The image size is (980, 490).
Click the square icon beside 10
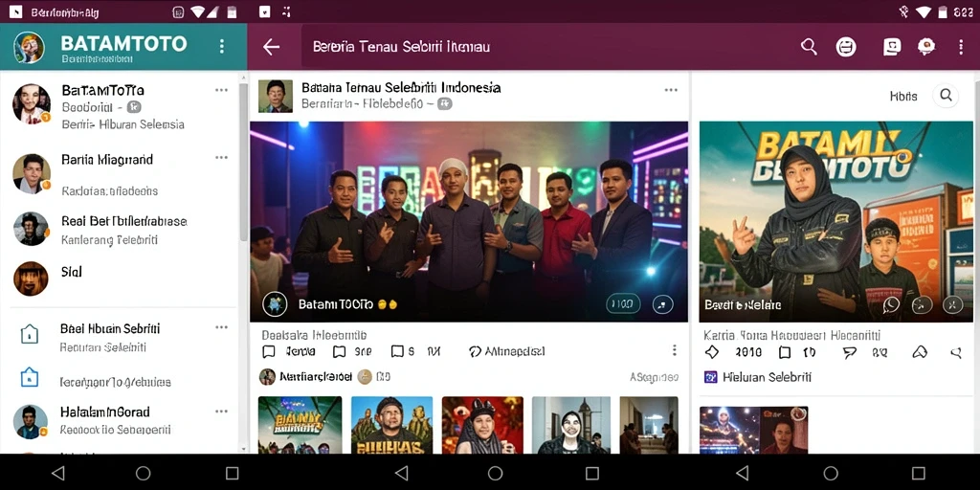(785, 352)
